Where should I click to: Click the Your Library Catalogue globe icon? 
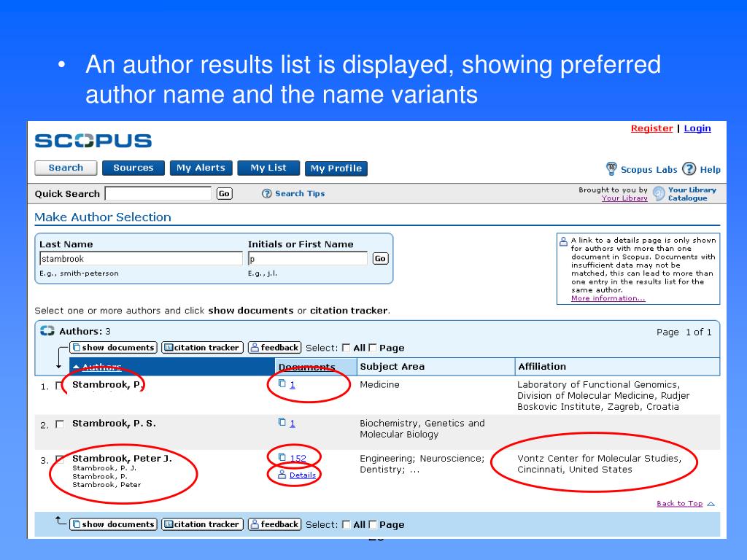(659, 193)
